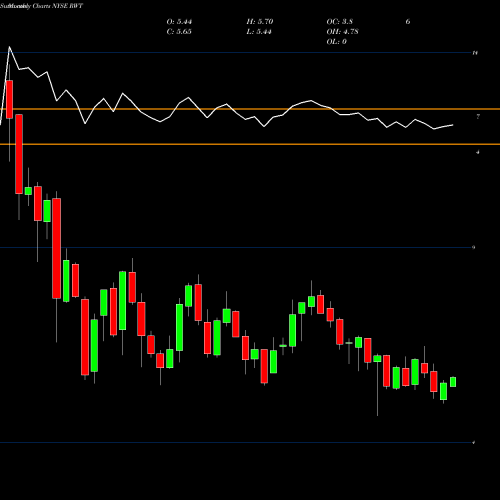Select the low price 'L: 5.44'
Screen dimensions: 500x500
[259, 32]
